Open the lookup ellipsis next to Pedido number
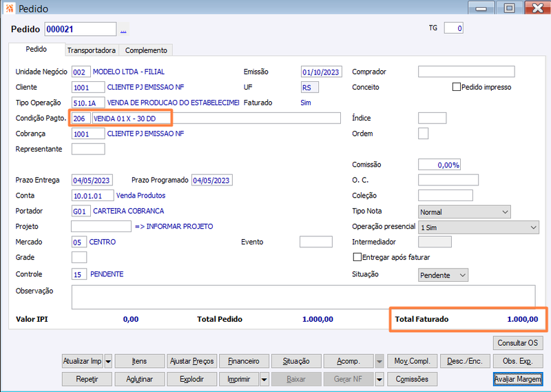Screen dimensions: 551x392 [x=123, y=30]
